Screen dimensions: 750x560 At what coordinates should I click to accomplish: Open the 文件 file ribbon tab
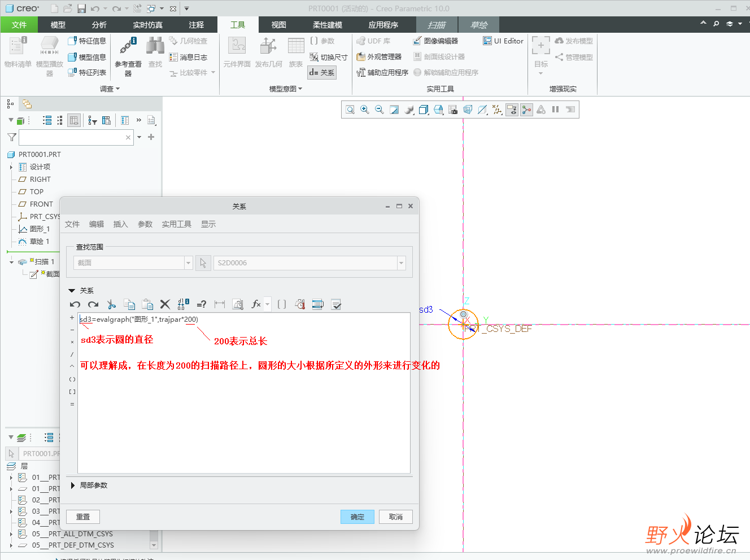coord(19,25)
